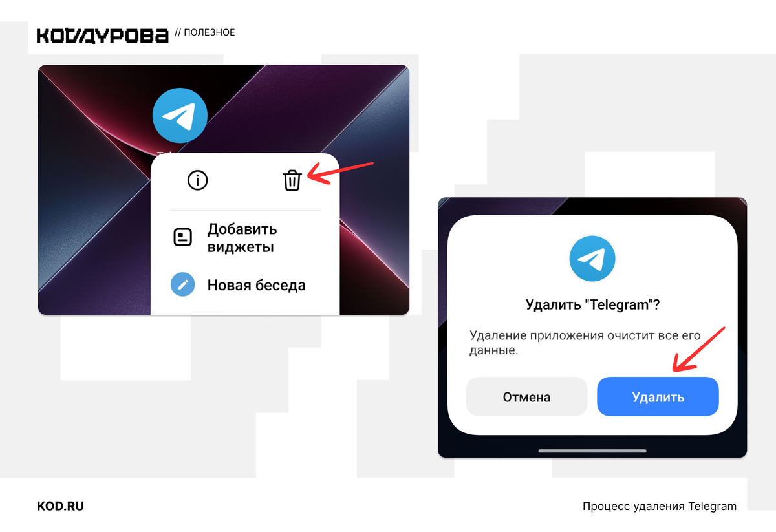
Task: Confirm with the blue Удалить button
Action: pos(658,397)
